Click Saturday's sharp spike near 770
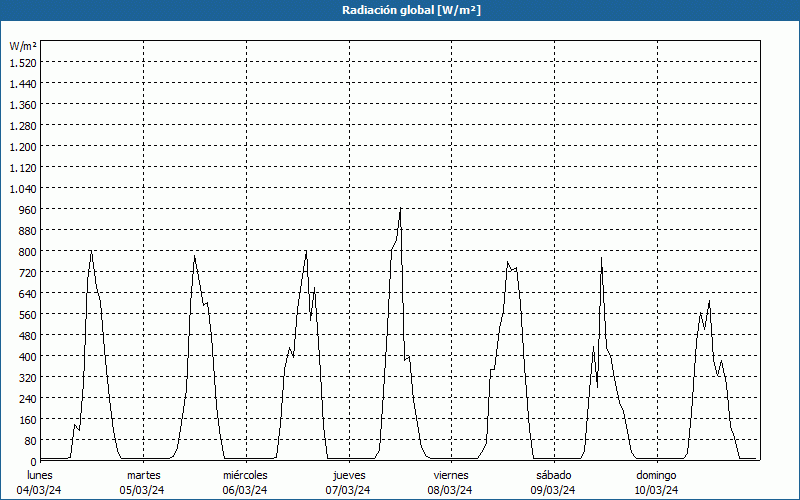Viewport: 800px width, 500px height. [x=602, y=258]
